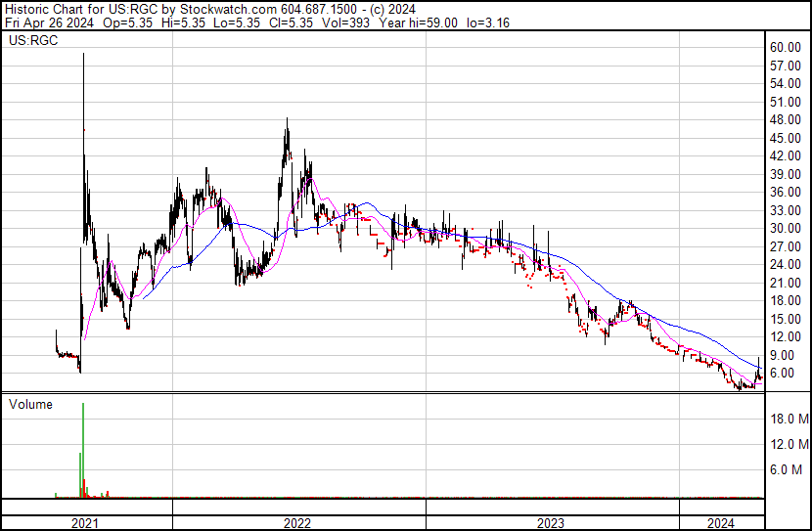Select the 30.00 price axis label
This screenshot has height=531, width=812.
(786, 228)
